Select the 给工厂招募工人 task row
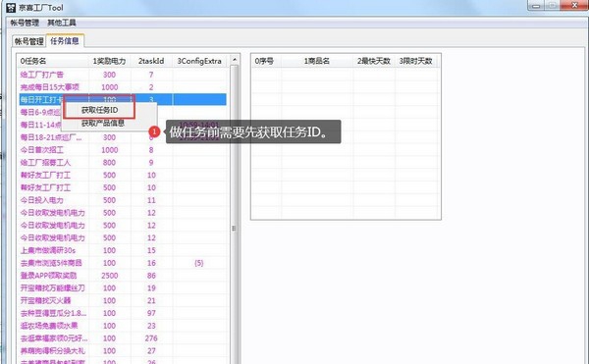Image resolution: width=589 pixels, height=364 pixels. (122, 163)
